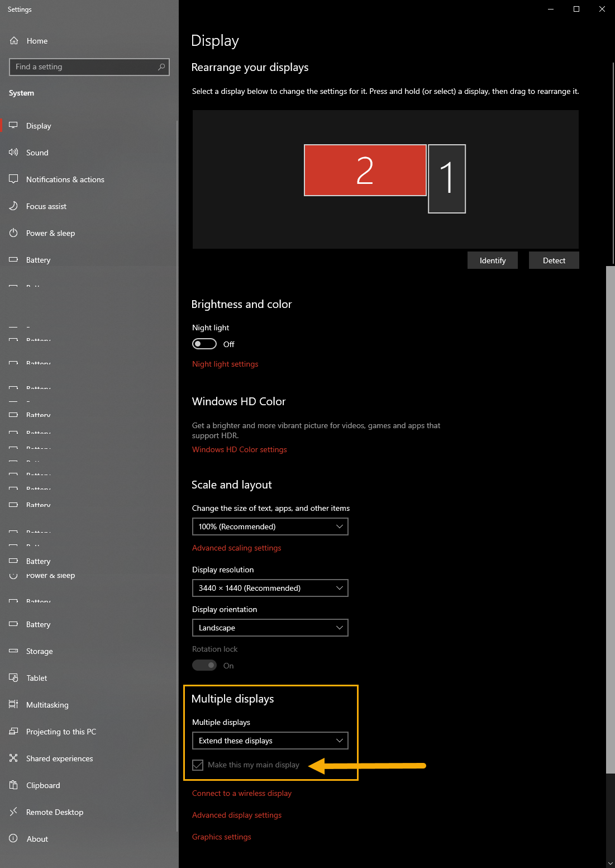The image size is (615, 868).
Task: Open Windows HD Color settings link
Action: click(240, 449)
